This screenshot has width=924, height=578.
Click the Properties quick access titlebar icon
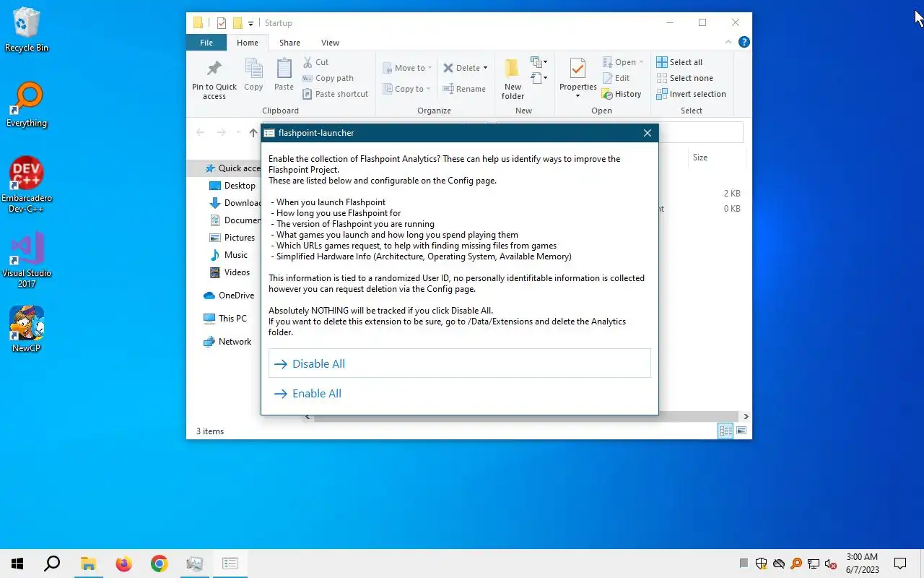[222, 23]
